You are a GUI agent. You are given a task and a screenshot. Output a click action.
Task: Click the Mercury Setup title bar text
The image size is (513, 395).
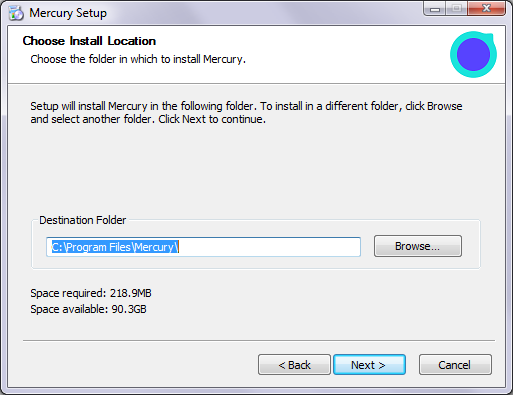tap(68, 13)
